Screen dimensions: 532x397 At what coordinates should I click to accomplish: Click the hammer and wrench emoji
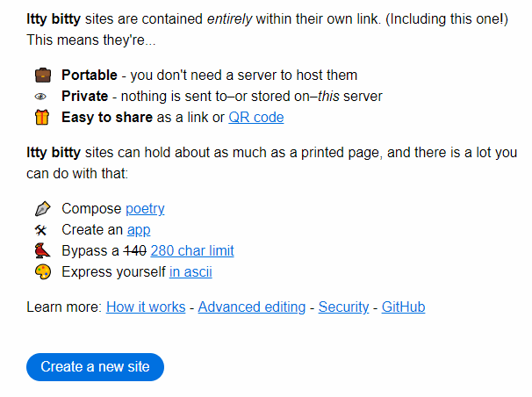point(40,230)
